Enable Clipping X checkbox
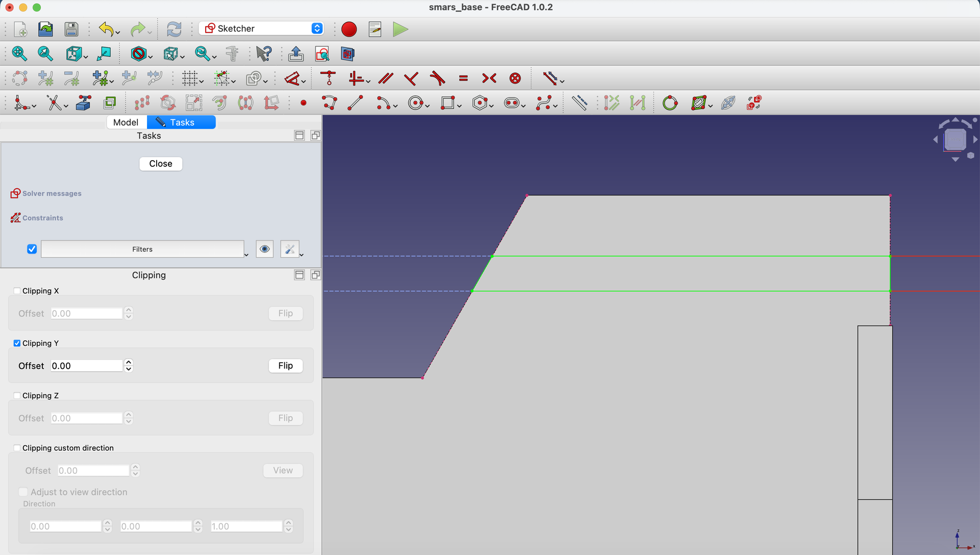This screenshot has width=980, height=555. point(17,291)
